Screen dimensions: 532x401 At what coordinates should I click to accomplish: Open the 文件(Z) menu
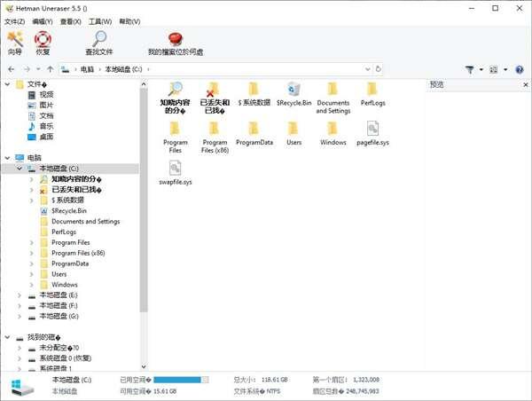point(14,20)
